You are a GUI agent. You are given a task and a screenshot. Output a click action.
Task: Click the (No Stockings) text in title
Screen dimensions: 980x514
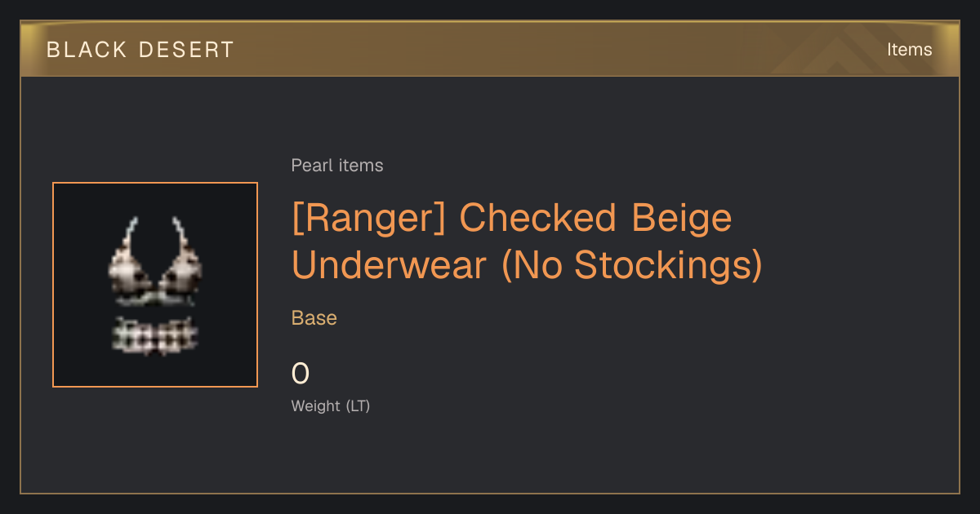pyautogui.click(x=631, y=265)
